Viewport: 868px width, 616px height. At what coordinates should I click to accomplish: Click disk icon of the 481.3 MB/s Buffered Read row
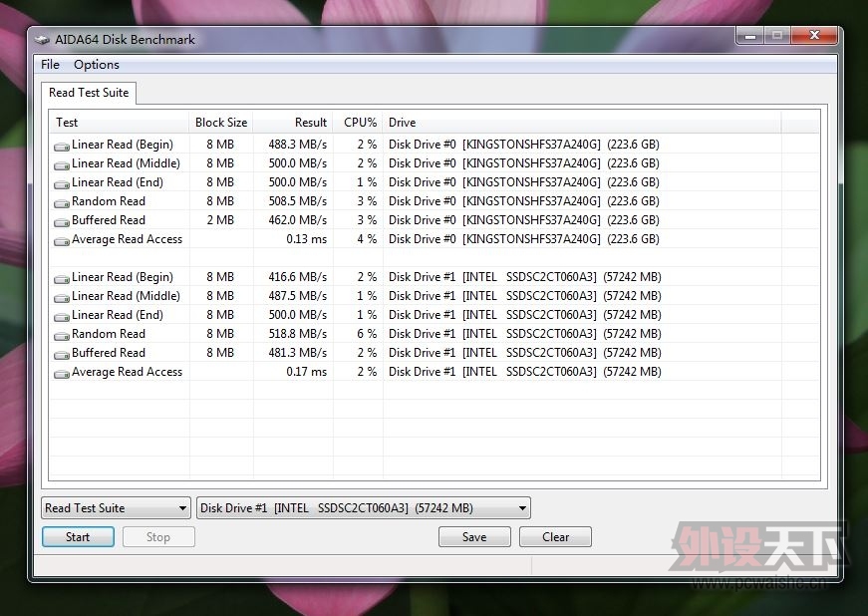(62, 354)
